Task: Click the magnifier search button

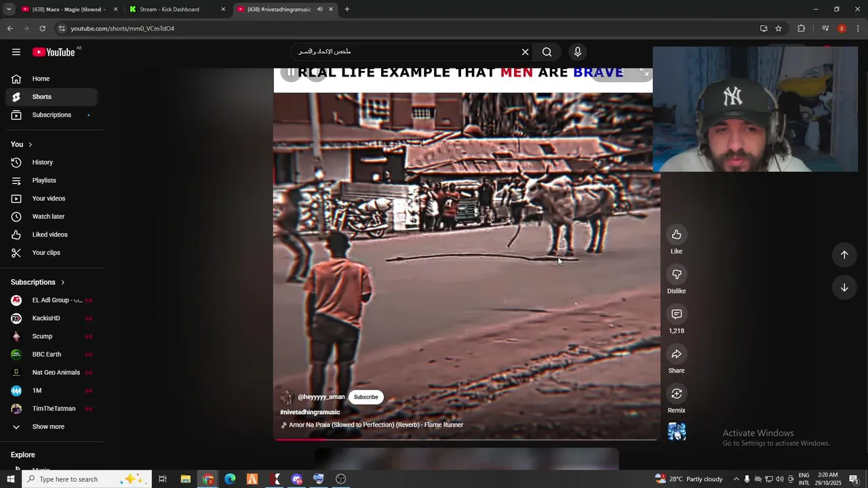Action: click(547, 52)
